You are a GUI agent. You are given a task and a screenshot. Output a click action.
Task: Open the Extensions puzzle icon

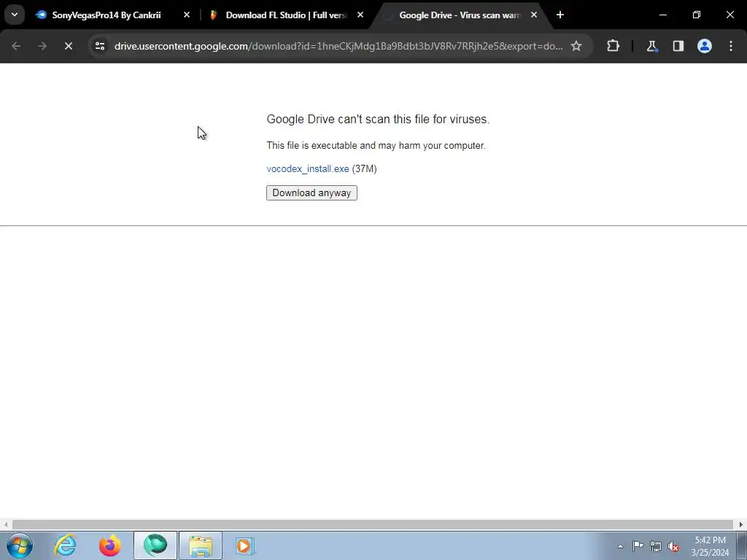[x=613, y=46]
